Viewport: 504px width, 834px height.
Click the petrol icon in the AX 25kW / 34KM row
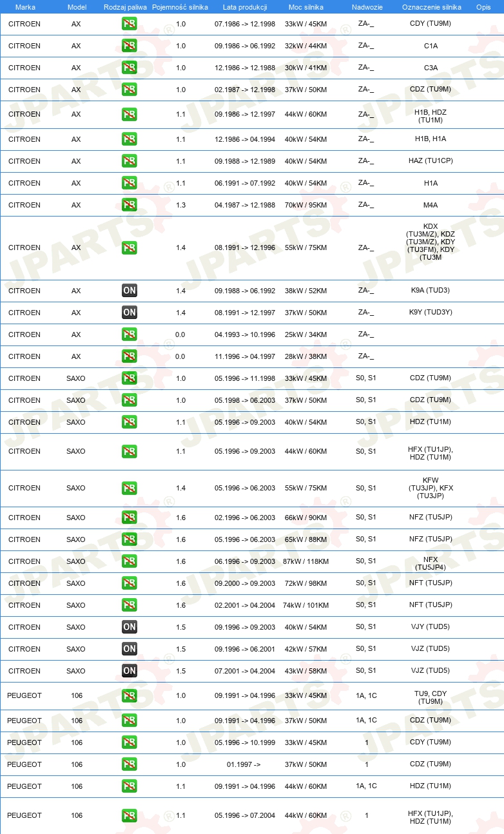[x=130, y=335]
